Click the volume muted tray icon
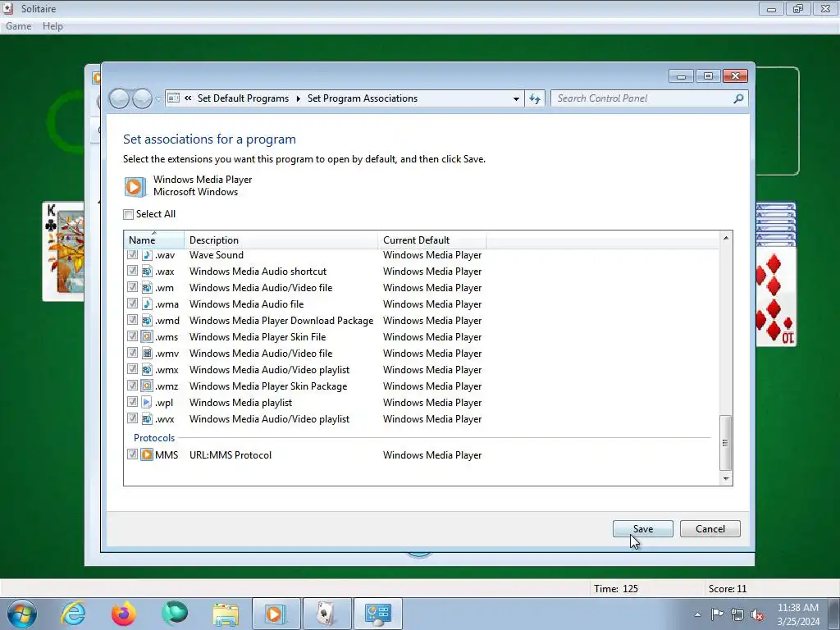This screenshot has height=630, width=840. pyautogui.click(x=757, y=614)
